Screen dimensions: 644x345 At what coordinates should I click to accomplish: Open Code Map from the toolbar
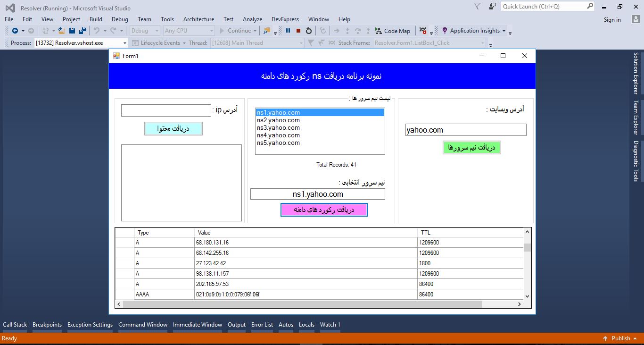[393, 31]
